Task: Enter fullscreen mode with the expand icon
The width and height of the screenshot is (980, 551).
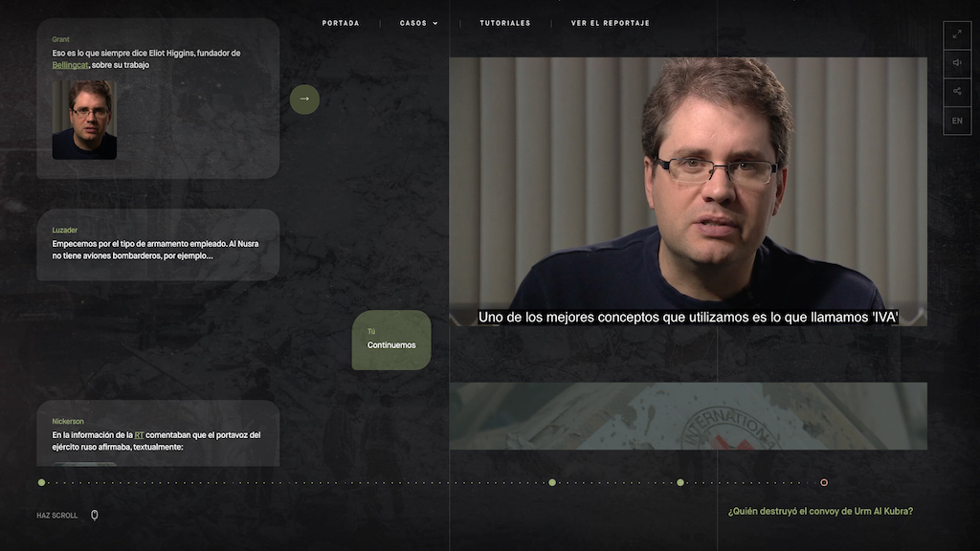Action: click(x=957, y=34)
